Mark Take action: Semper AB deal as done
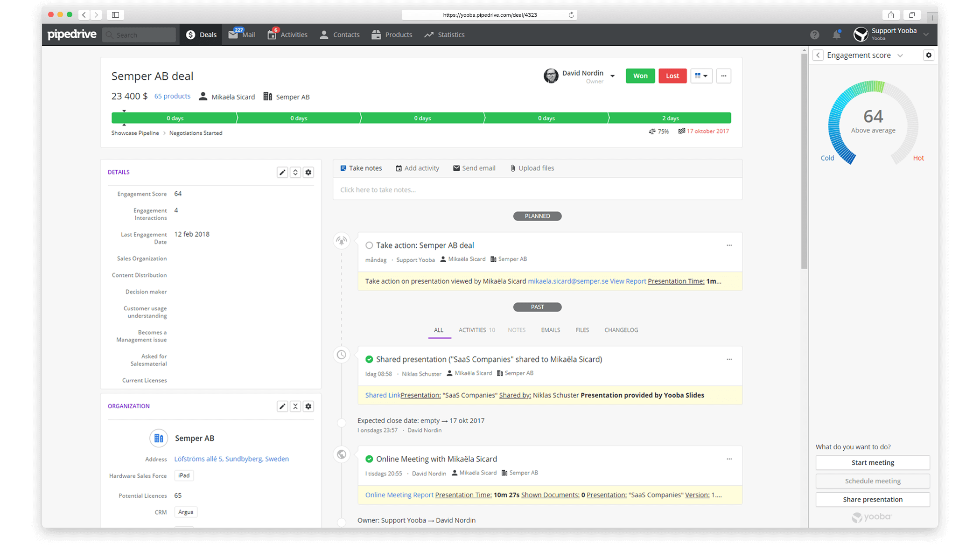The image size is (980, 551). pyautogui.click(x=369, y=245)
